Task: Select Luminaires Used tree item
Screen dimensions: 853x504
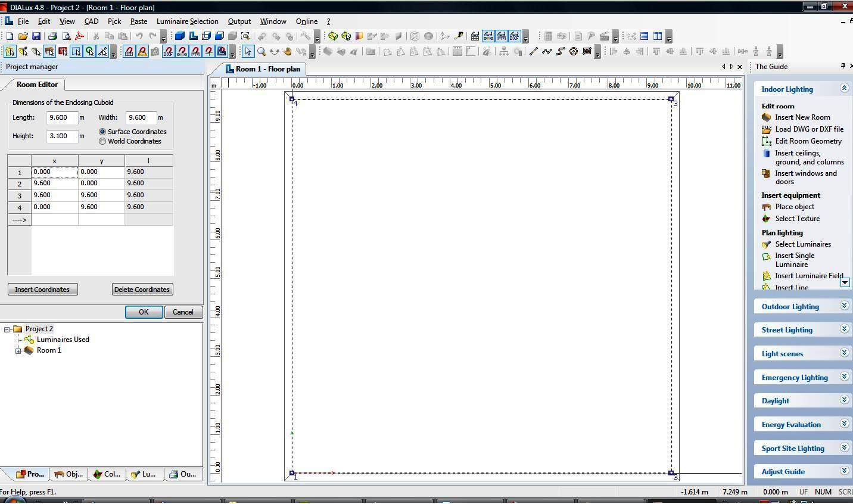Action: point(63,340)
